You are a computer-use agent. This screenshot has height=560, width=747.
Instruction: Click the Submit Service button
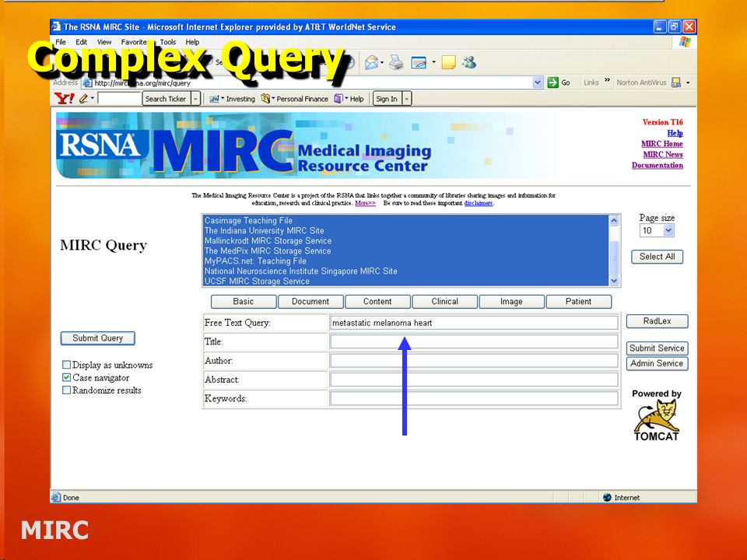tap(657, 348)
